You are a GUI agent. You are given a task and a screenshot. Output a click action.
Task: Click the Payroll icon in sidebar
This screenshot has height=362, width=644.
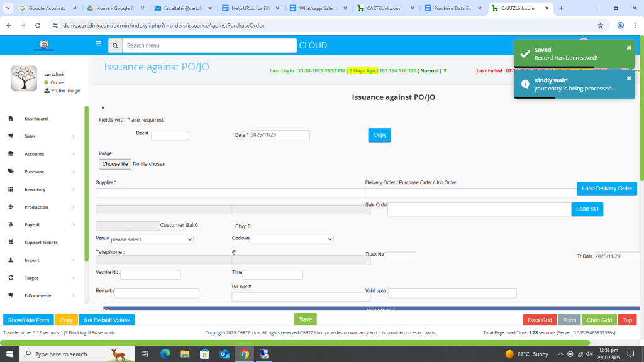click(11, 224)
